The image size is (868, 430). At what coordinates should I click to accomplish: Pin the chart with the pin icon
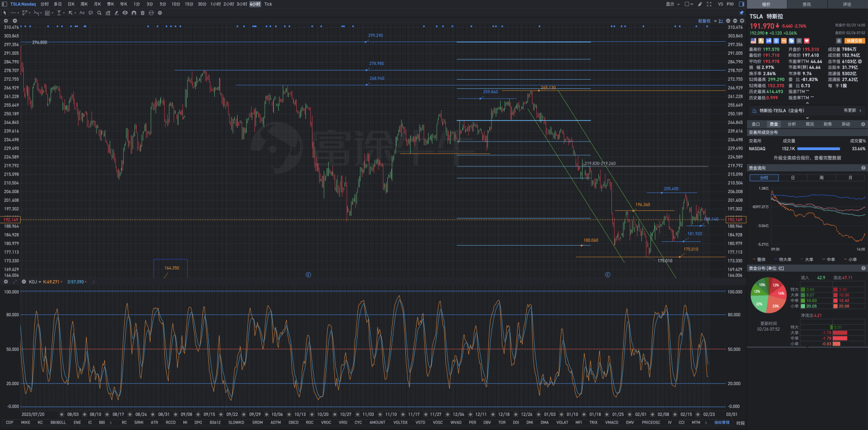tap(742, 12)
